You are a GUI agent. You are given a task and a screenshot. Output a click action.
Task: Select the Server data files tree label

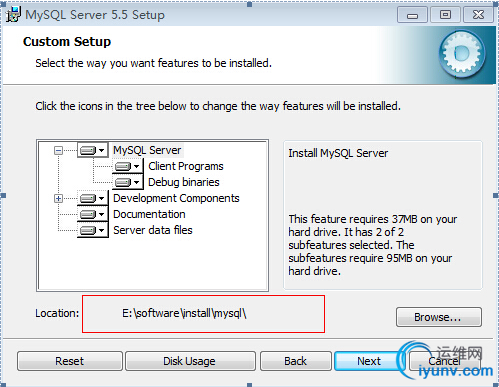(x=153, y=230)
